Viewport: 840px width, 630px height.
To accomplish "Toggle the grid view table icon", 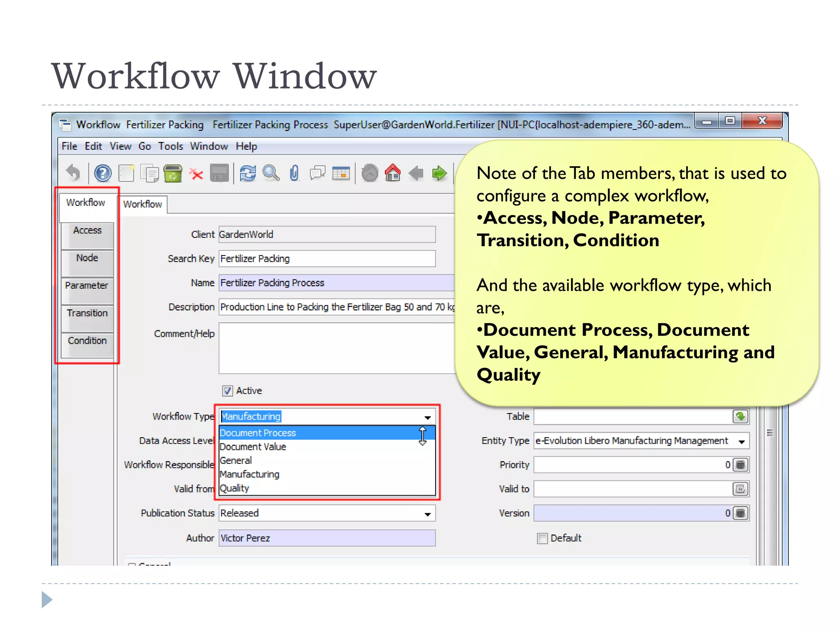I will (341, 173).
